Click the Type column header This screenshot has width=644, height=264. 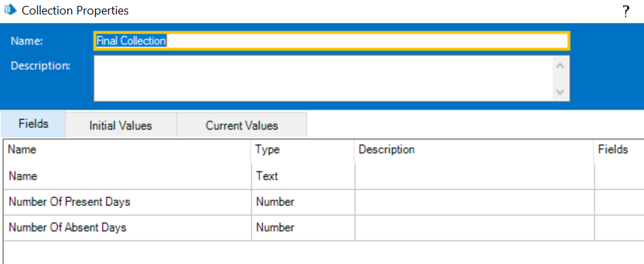pos(302,150)
